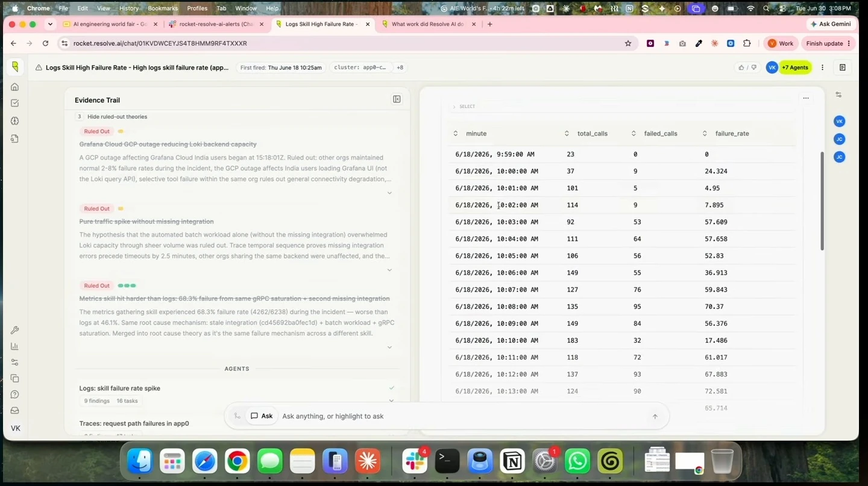The image size is (868, 486).
Task: Open the checklist tasks icon in sidebar
Action: click(x=15, y=104)
